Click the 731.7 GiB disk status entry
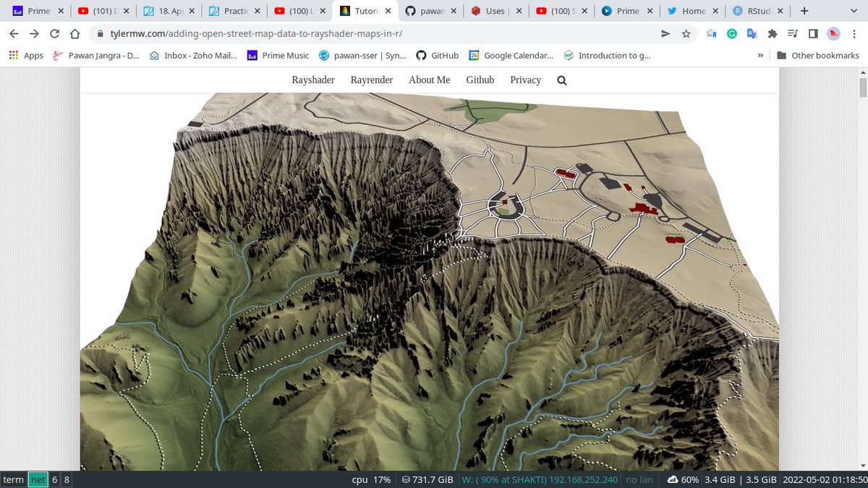 (x=427, y=479)
